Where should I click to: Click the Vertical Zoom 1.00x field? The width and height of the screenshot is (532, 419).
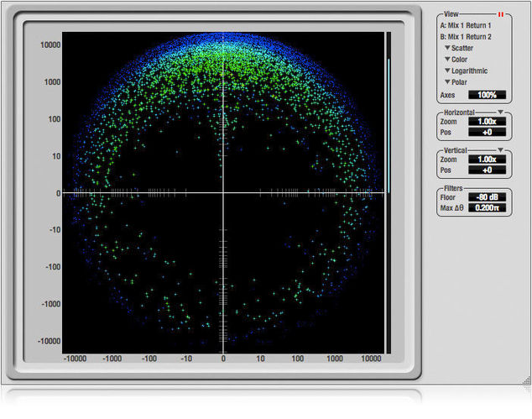click(487, 160)
